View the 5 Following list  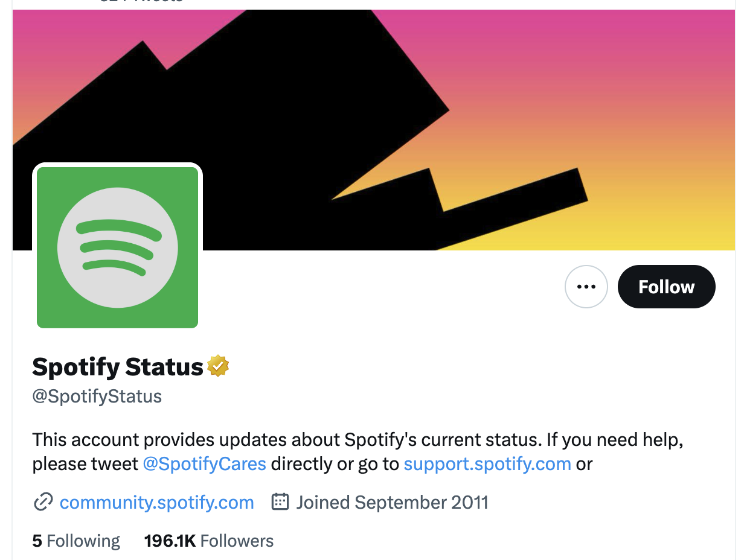[76, 541]
